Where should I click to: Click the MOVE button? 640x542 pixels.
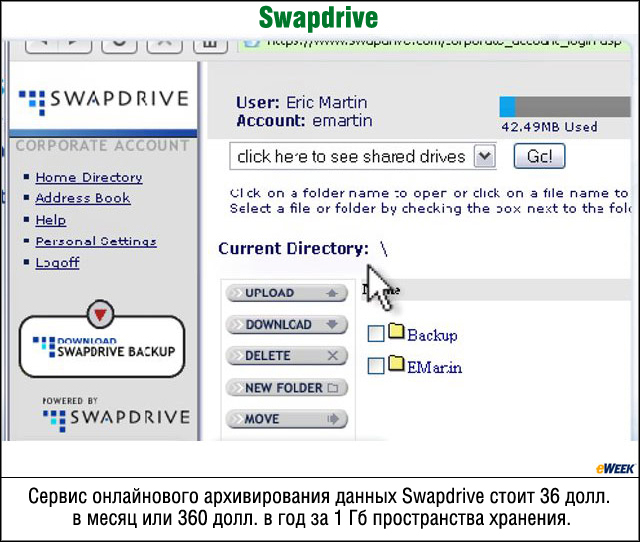click(287, 419)
